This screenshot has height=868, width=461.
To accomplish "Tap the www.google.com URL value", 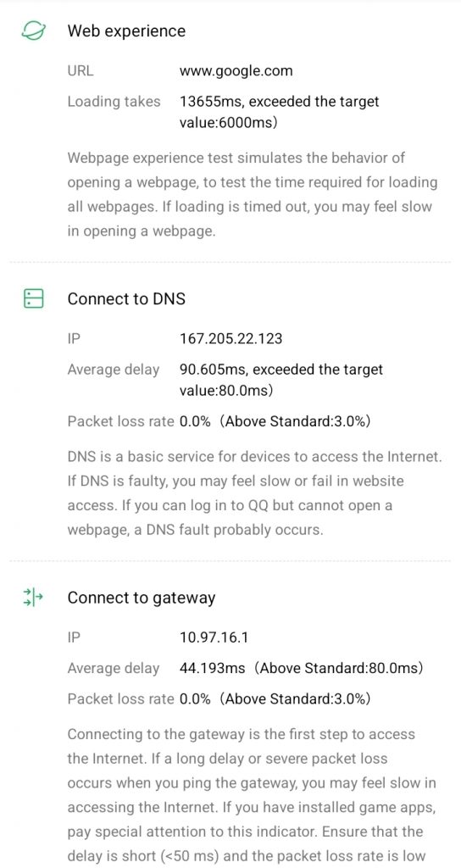I will click(236, 71).
